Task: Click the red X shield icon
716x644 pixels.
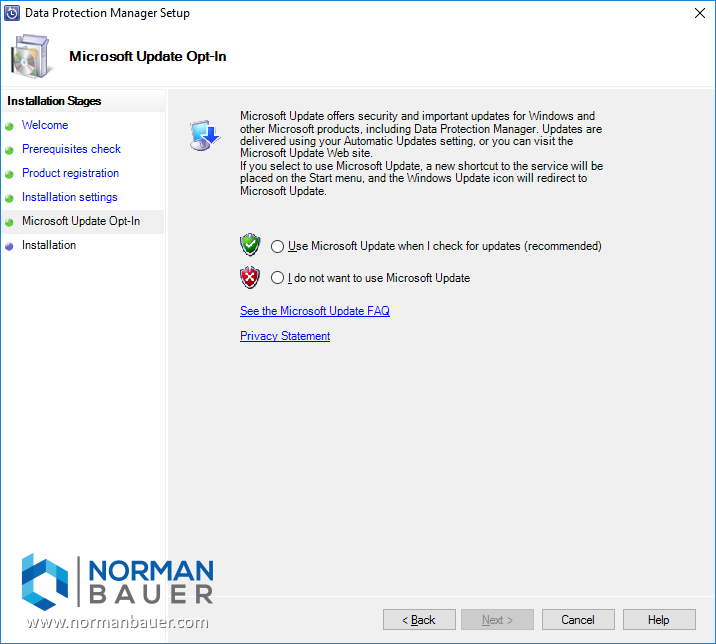Action: pos(250,277)
